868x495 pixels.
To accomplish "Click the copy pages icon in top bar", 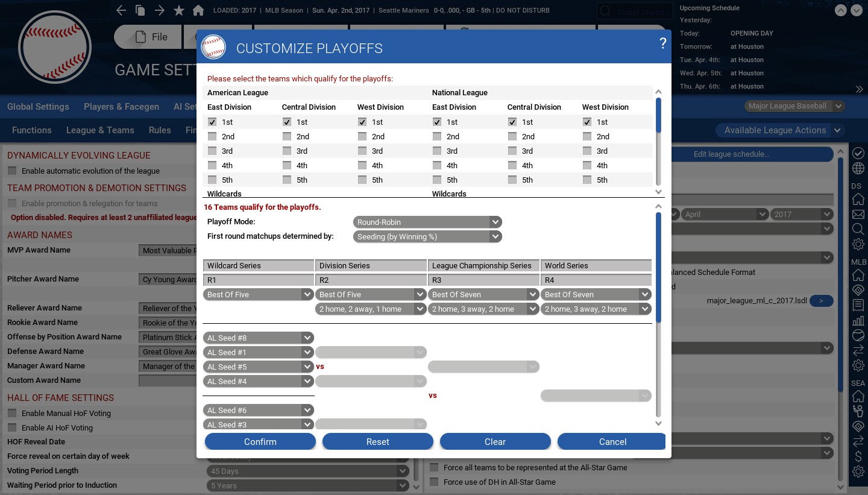I will pyautogui.click(x=140, y=10).
